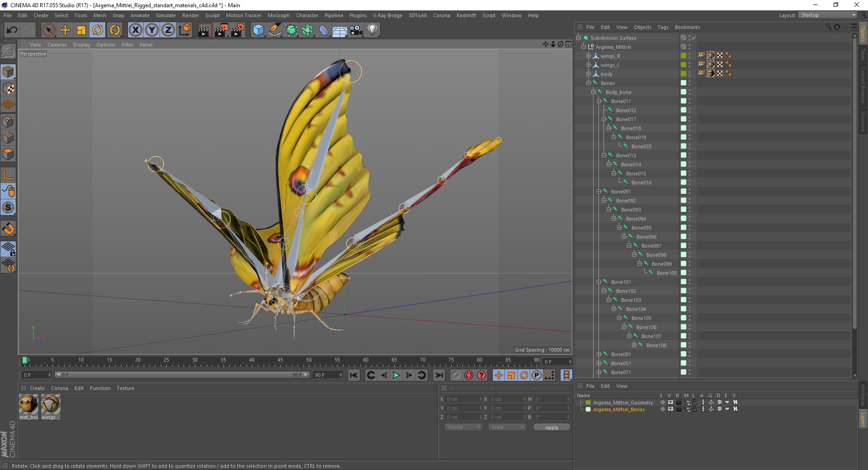This screenshot has width=868, height=470.
Task: Expand the wings_R object
Action: point(589,56)
